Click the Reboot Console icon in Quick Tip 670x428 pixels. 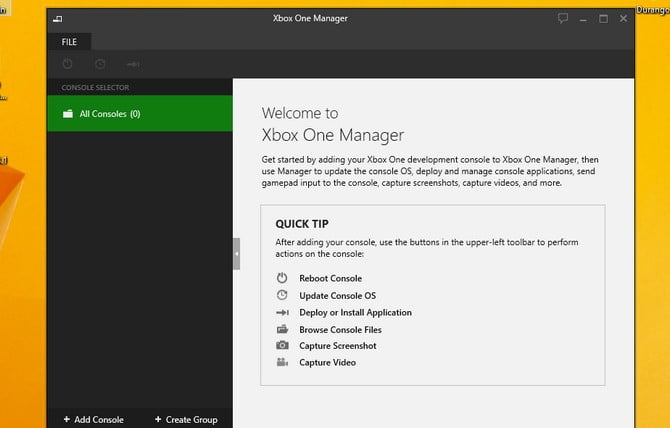(282, 278)
